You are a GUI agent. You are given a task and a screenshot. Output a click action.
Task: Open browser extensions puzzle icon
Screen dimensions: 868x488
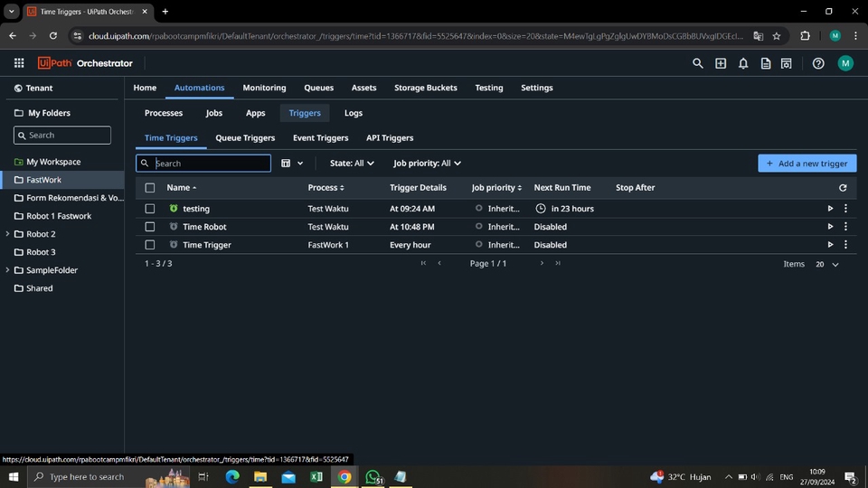click(x=805, y=36)
